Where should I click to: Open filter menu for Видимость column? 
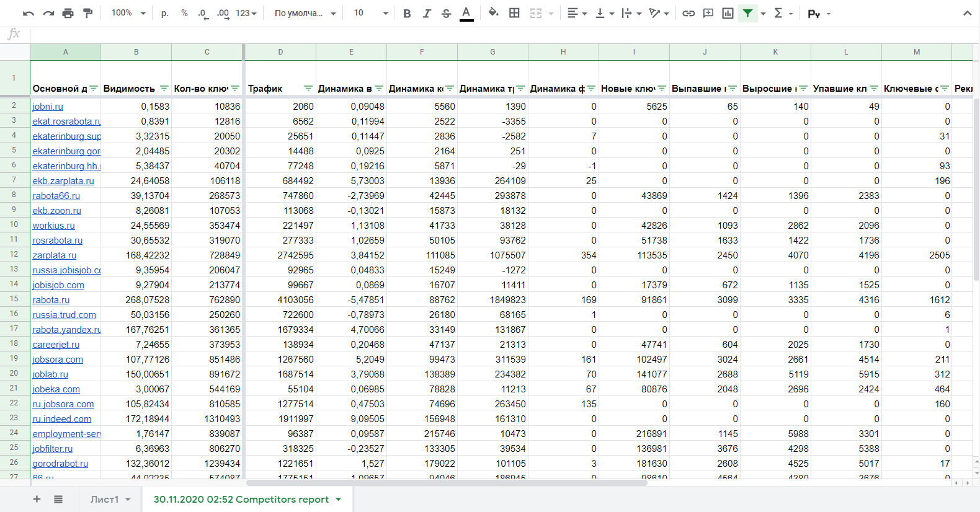(164, 89)
